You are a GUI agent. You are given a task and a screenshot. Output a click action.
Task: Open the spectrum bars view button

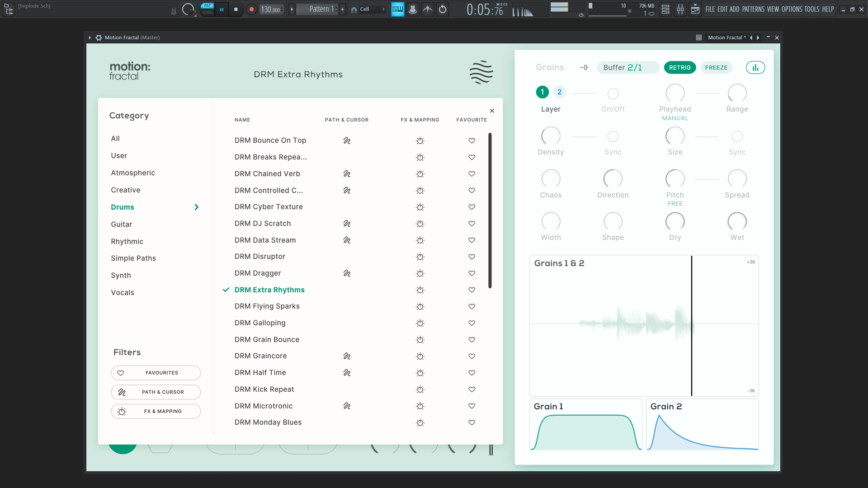pyautogui.click(x=755, y=68)
